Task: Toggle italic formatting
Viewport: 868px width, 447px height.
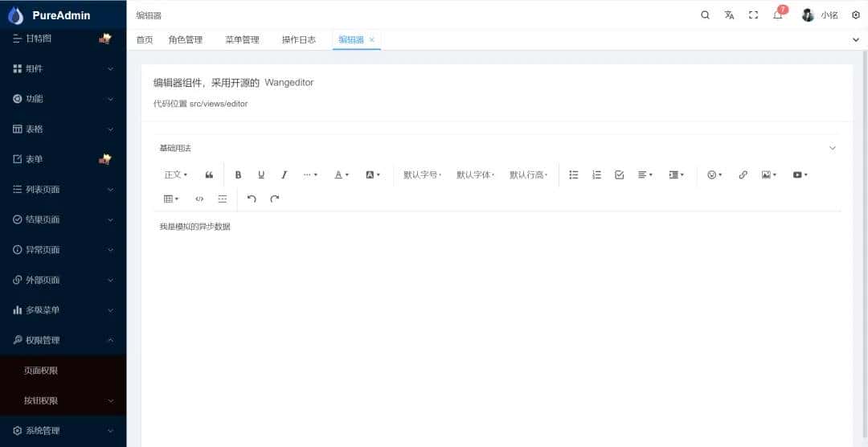Action: (x=284, y=174)
